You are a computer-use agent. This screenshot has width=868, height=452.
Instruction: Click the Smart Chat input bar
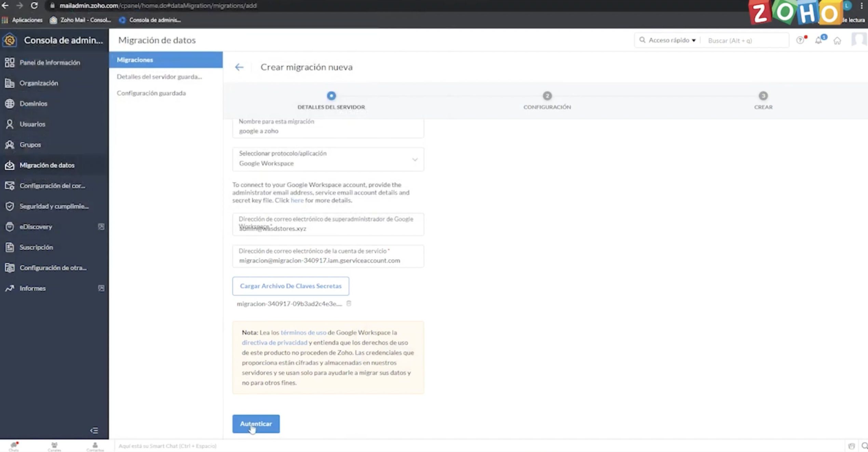tap(478, 446)
